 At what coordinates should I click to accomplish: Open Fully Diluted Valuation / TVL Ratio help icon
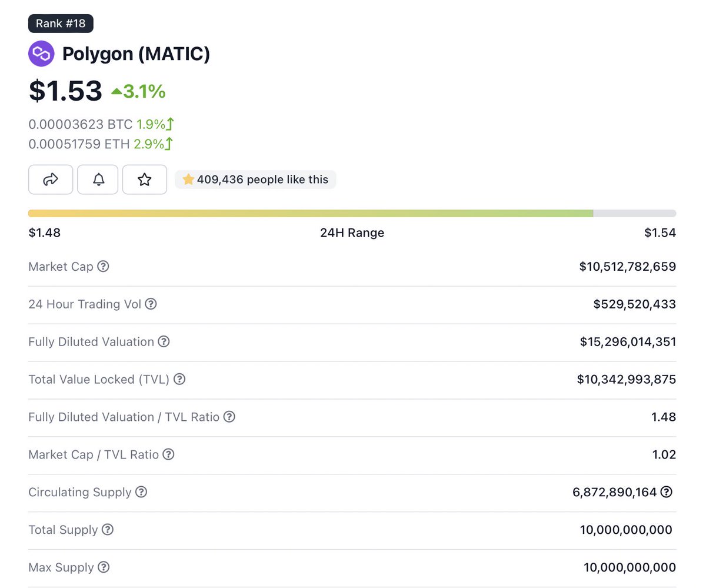[x=229, y=417]
